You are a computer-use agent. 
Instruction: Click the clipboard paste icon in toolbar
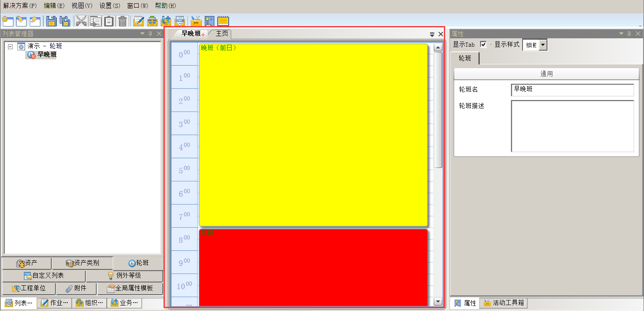[x=109, y=21]
